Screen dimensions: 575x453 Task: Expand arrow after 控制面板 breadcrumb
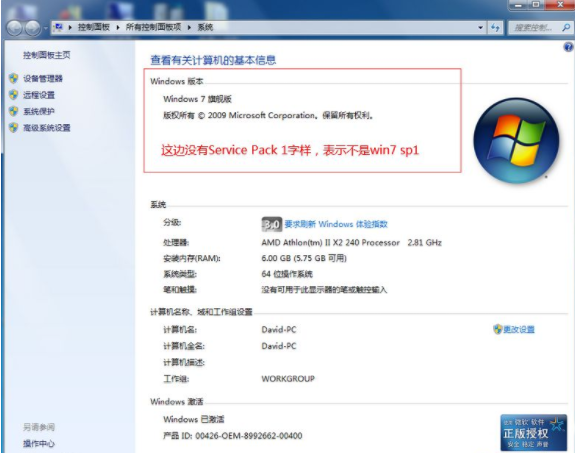118,28
